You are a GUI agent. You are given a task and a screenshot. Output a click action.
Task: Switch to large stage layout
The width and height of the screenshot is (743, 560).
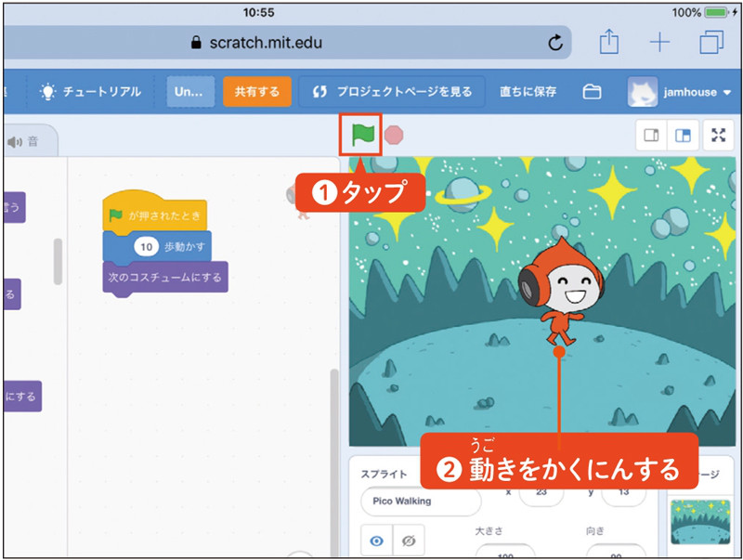pos(683,136)
